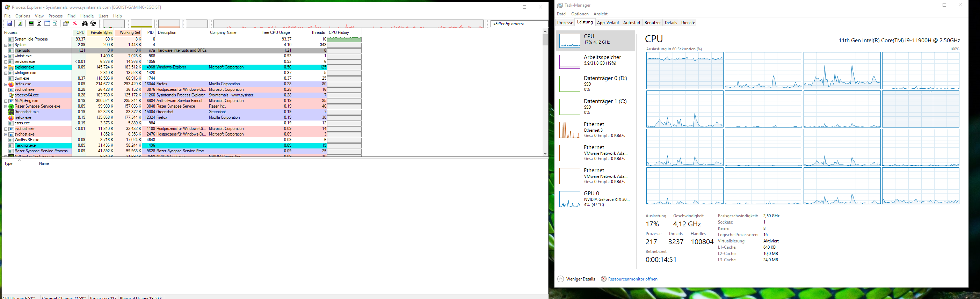Click the Weniger Details chevron icon
980x299 pixels.
(x=560, y=279)
